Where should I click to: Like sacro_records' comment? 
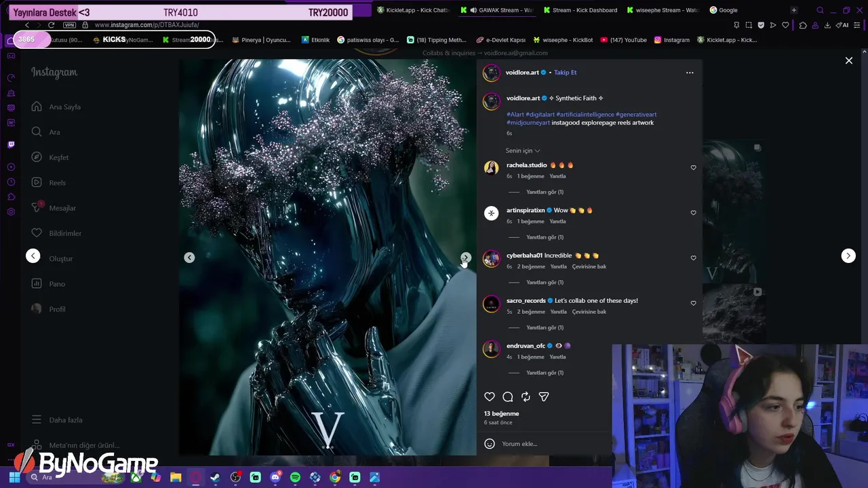(x=693, y=303)
